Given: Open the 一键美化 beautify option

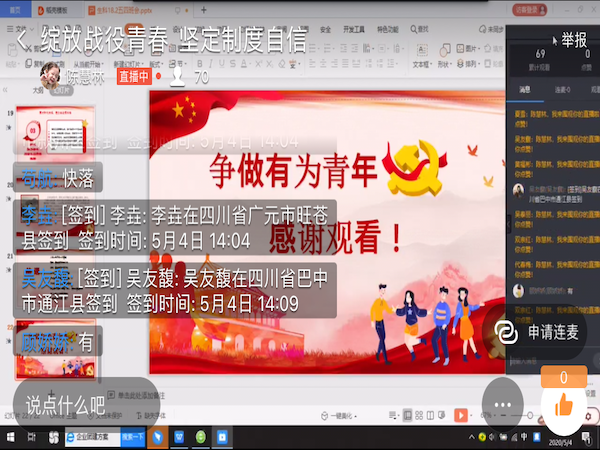Looking at the screenshot, I should [339, 416].
